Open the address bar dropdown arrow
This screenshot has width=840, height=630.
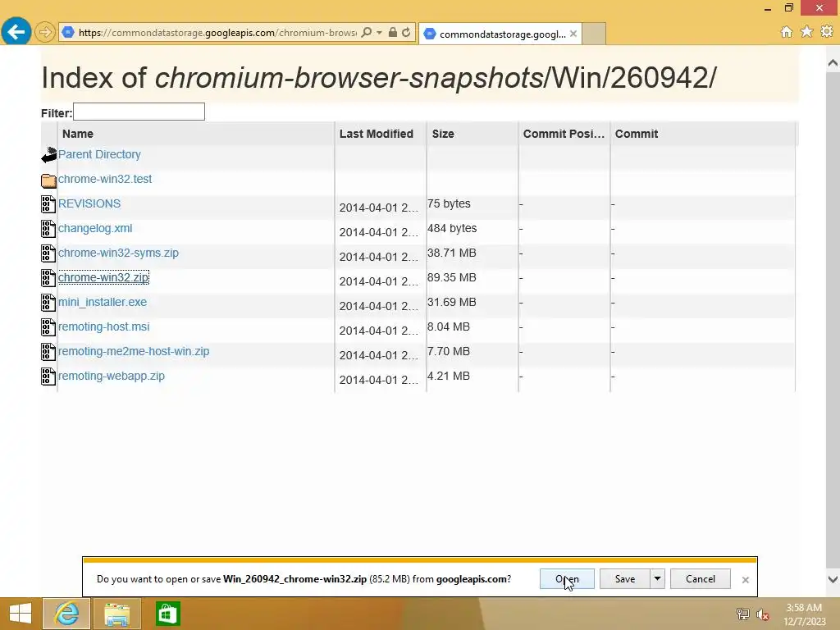point(379,33)
